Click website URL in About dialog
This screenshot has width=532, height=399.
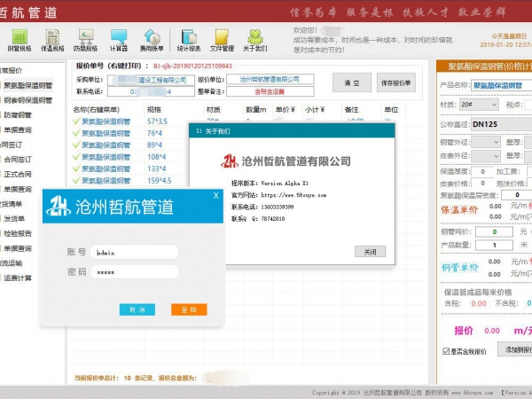[293, 195]
